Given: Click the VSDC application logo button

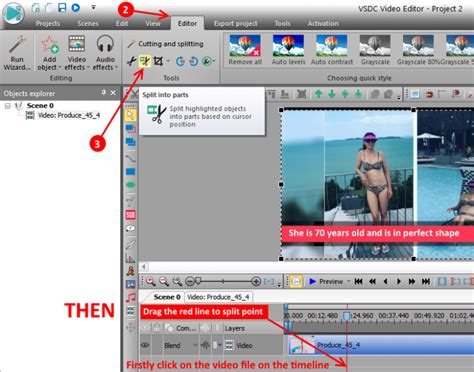Looking at the screenshot, I should point(14,13).
